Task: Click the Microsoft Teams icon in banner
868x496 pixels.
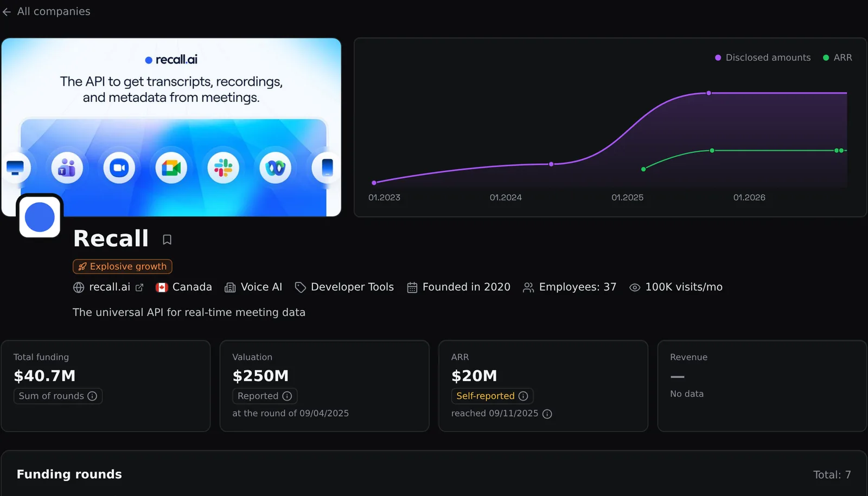Action: pyautogui.click(x=67, y=168)
